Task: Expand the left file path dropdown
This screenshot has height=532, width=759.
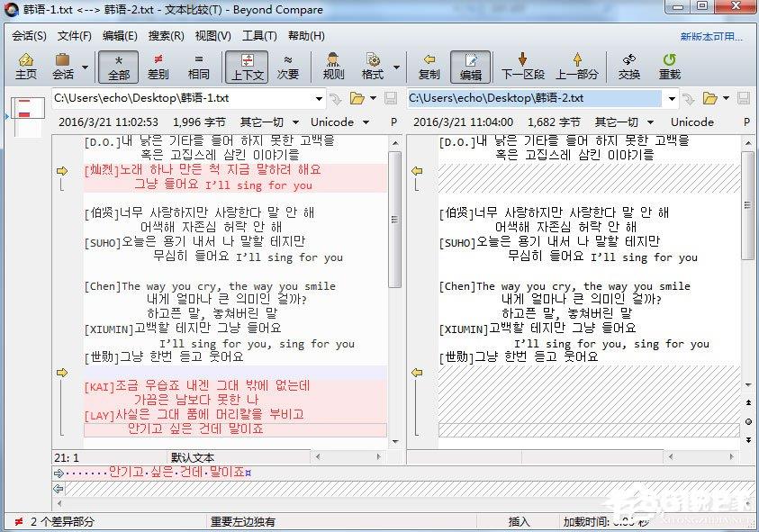Action: click(x=319, y=99)
